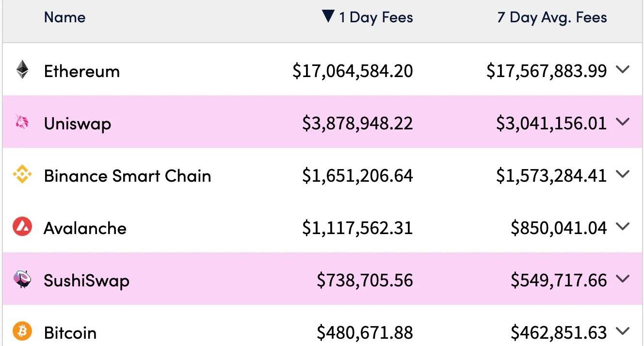Select Avalanche 1 day fee value
Screen dimensions: 644x346
point(357,228)
